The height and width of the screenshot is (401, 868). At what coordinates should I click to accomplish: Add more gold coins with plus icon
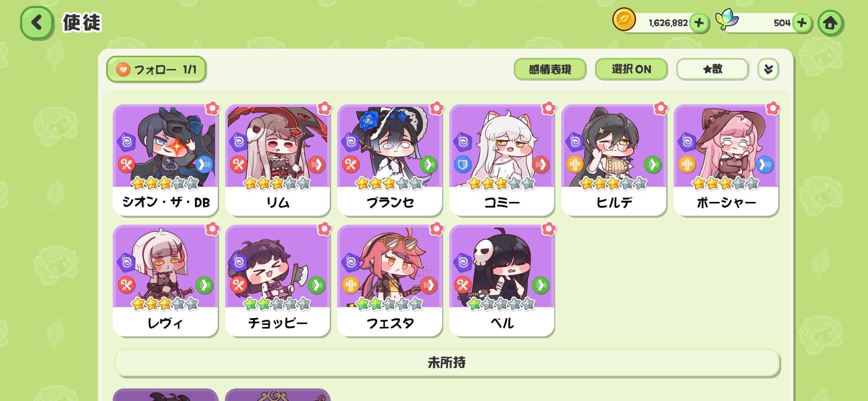699,23
